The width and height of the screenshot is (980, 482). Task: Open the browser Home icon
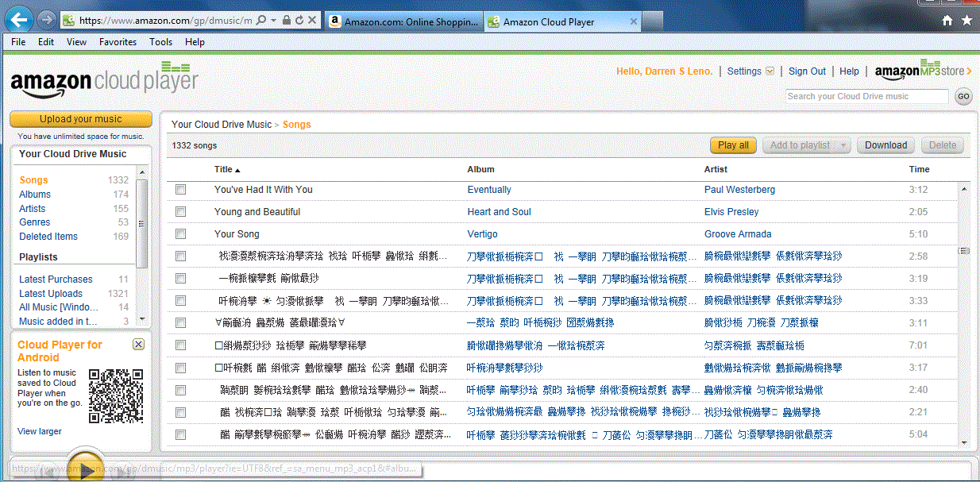(x=947, y=21)
